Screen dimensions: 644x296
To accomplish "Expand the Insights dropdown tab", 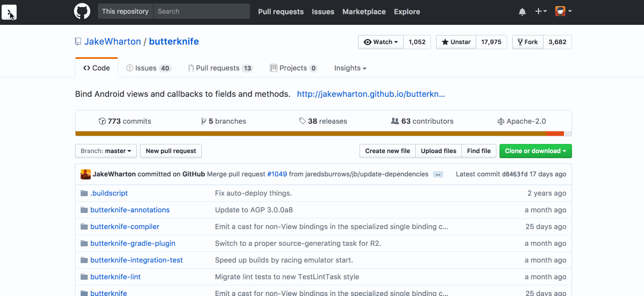I will pos(350,68).
